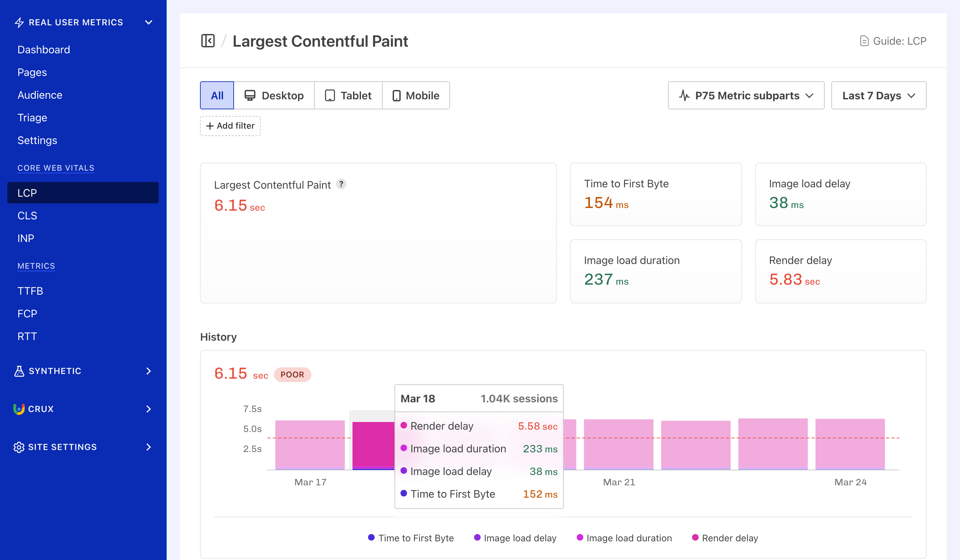Click the Add filter button
The width and height of the screenshot is (960, 560).
pos(230,126)
